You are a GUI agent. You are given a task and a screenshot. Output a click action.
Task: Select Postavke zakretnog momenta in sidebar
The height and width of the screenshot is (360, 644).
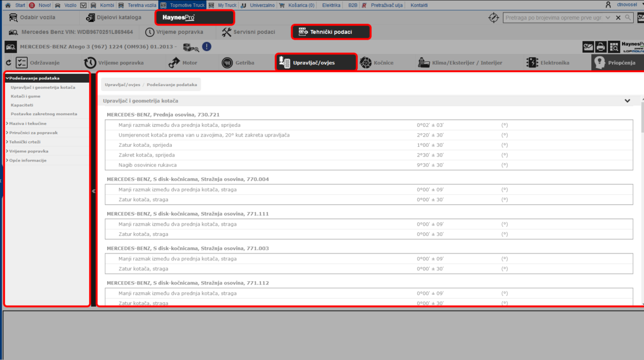(x=44, y=114)
